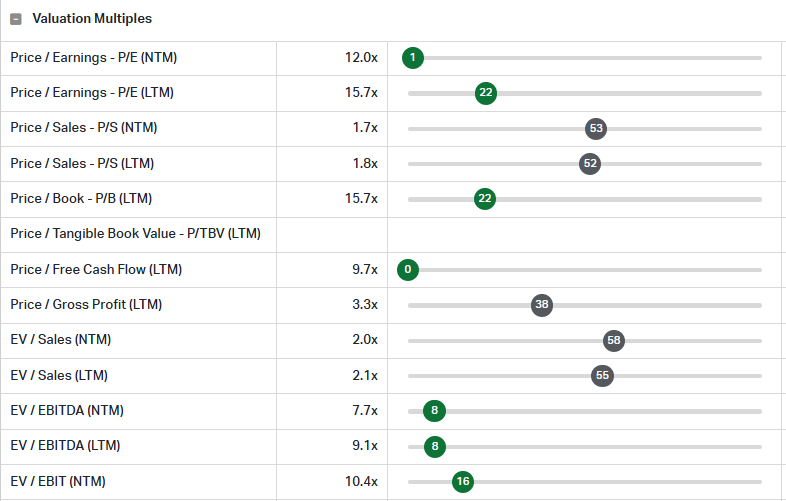The image size is (786, 501).
Task: Click the P/S (NTM) percentile marker 53
Action: [x=597, y=128]
